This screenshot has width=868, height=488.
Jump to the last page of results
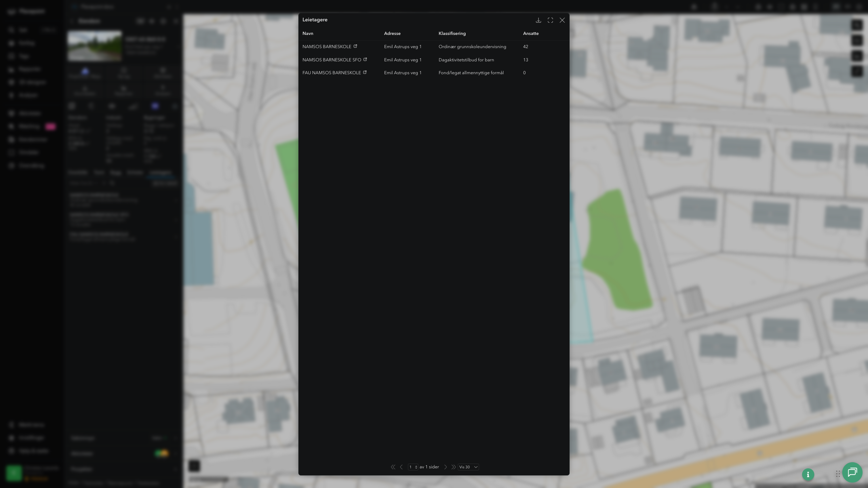click(453, 467)
